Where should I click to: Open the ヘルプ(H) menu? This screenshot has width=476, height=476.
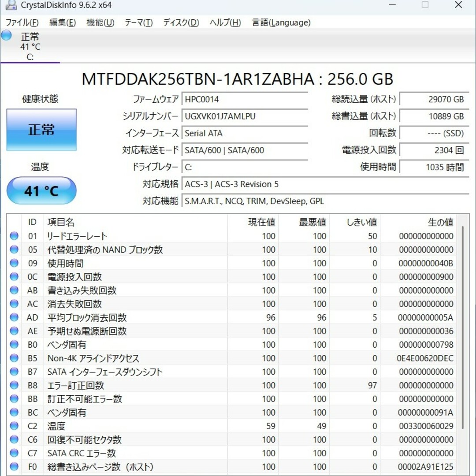coord(225,22)
